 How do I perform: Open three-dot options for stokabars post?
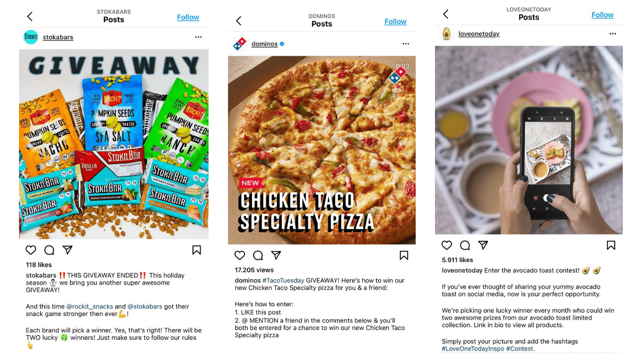click(x=198, y=37)
